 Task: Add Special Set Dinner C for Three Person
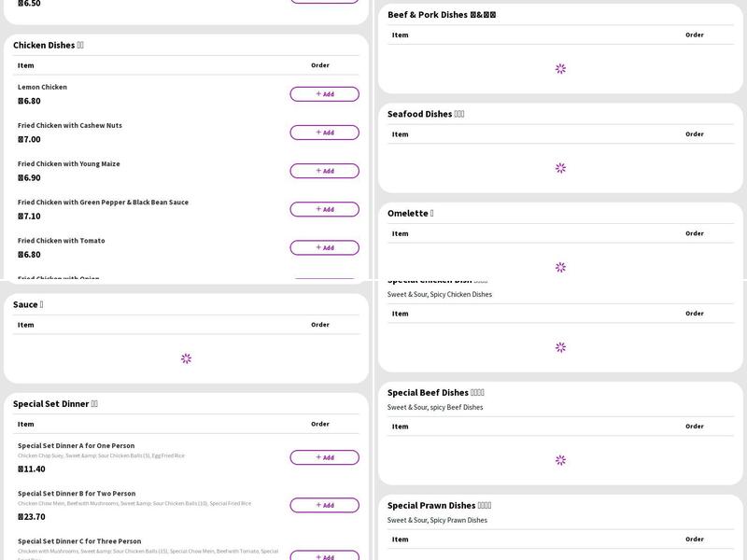324,556
